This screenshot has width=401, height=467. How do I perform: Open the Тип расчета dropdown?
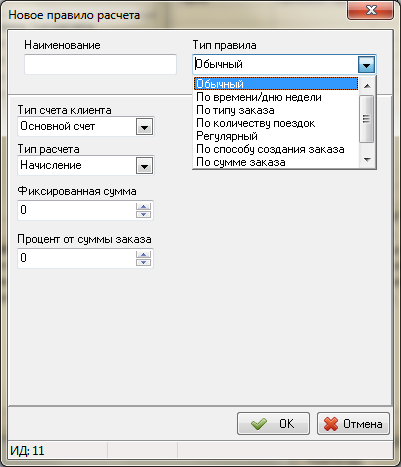click(144, 166)
